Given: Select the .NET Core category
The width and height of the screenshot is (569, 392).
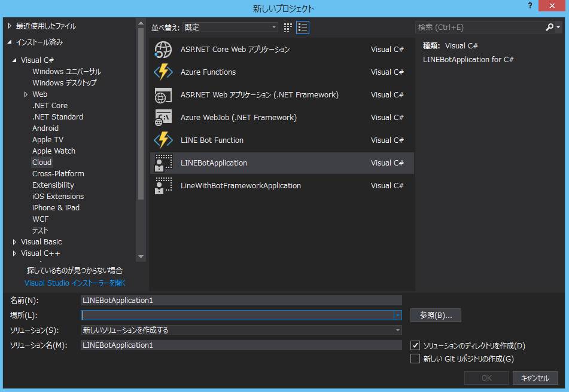Looking at the screenshot, I should (x=50, y=105).
